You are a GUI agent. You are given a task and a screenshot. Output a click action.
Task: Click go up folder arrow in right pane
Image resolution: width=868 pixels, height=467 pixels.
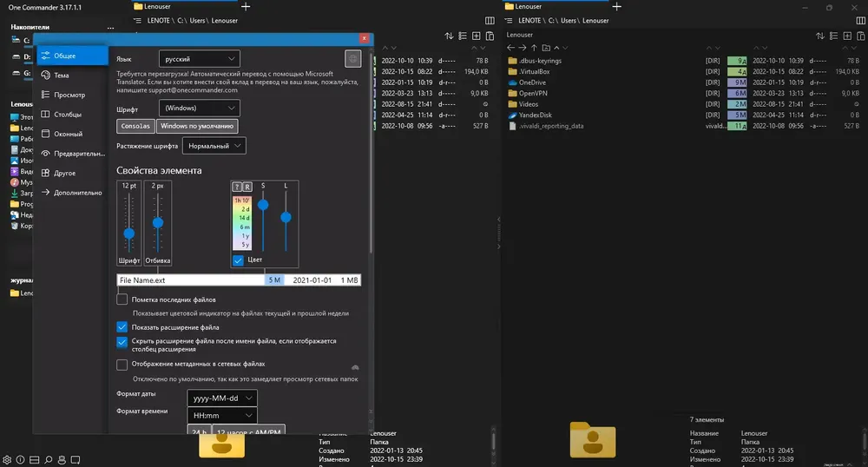click(534, 48)
